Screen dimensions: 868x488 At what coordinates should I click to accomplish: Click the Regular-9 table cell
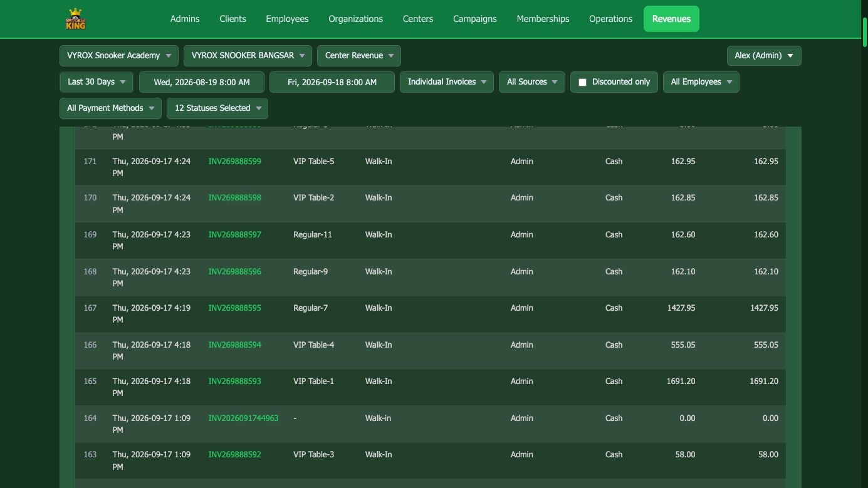click(x=310, y=271)
